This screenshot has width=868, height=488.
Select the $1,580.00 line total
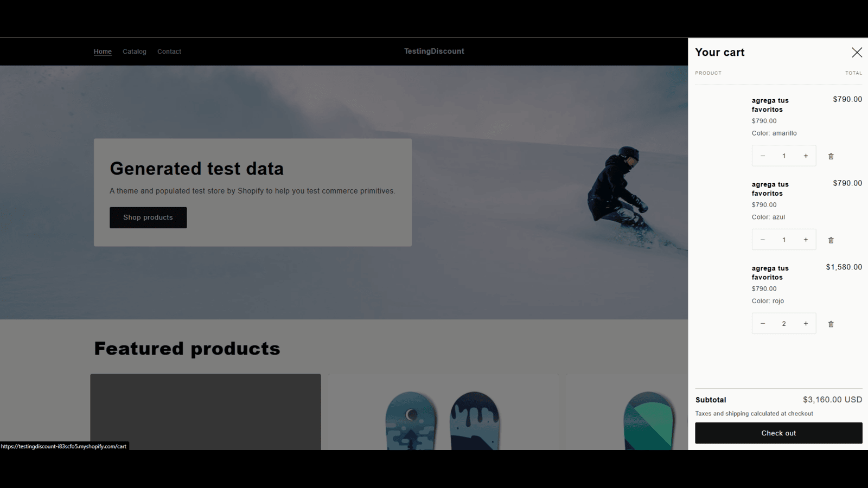(x=844, y=267)
